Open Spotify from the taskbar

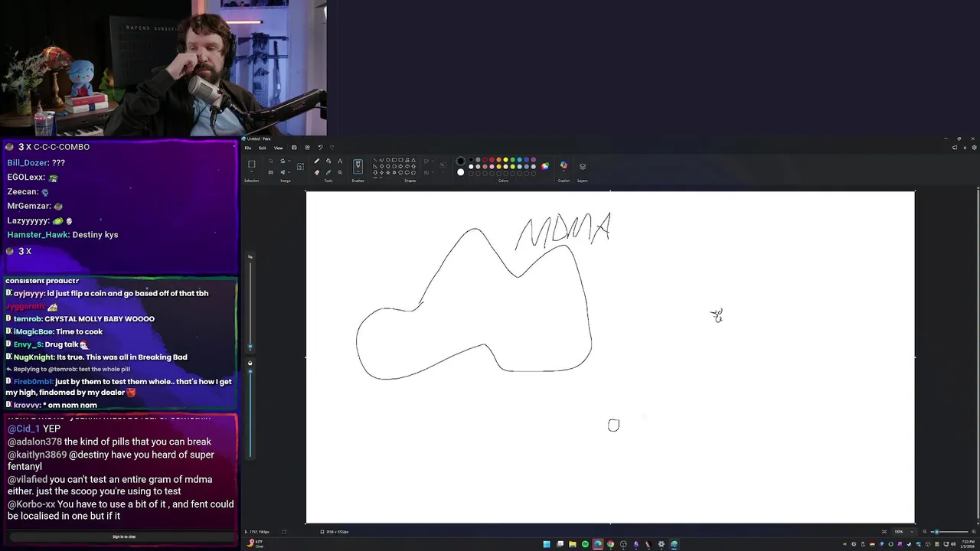pyautogui.click(x=585, y=544)
